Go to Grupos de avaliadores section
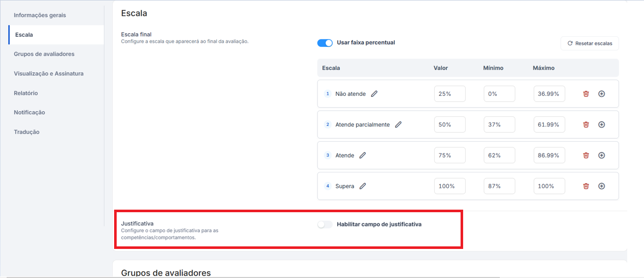This screenshot has width=644, height=278. click(44, 54)
